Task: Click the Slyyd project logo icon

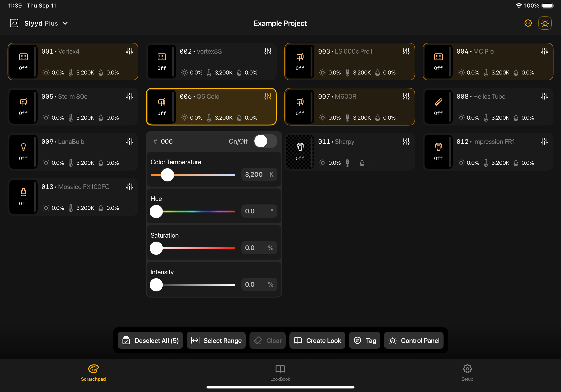Action: point(14,23)
